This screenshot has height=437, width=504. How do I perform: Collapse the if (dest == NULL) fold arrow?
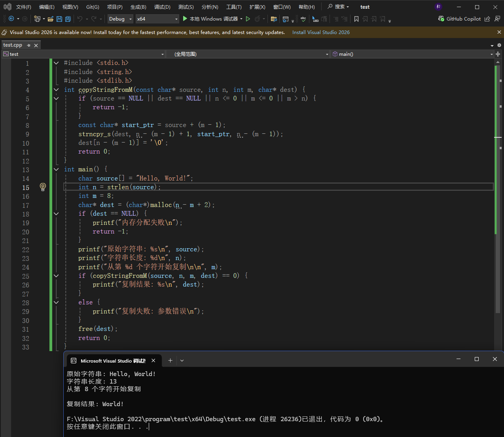56,213
